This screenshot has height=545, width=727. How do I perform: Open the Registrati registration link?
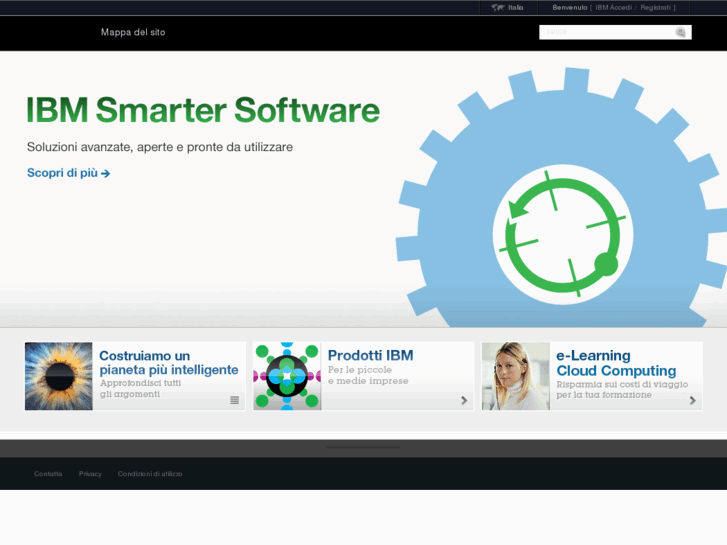point(656,7)
